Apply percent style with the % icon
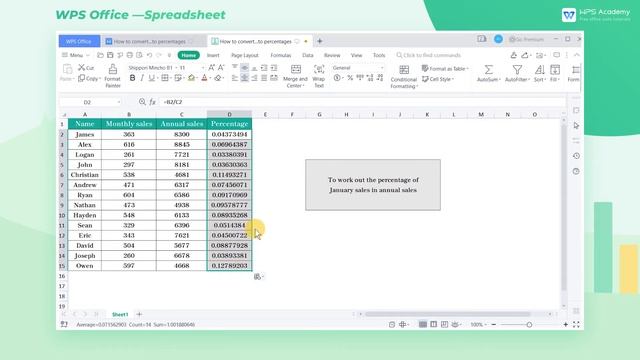 (350, 78)
